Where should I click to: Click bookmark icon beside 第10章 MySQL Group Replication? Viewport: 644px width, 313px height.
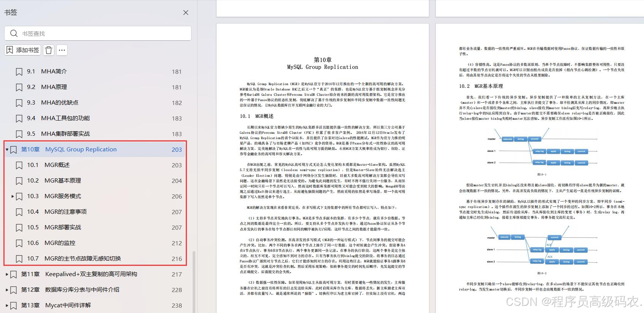pyautogui.click(x=13, y=149)
